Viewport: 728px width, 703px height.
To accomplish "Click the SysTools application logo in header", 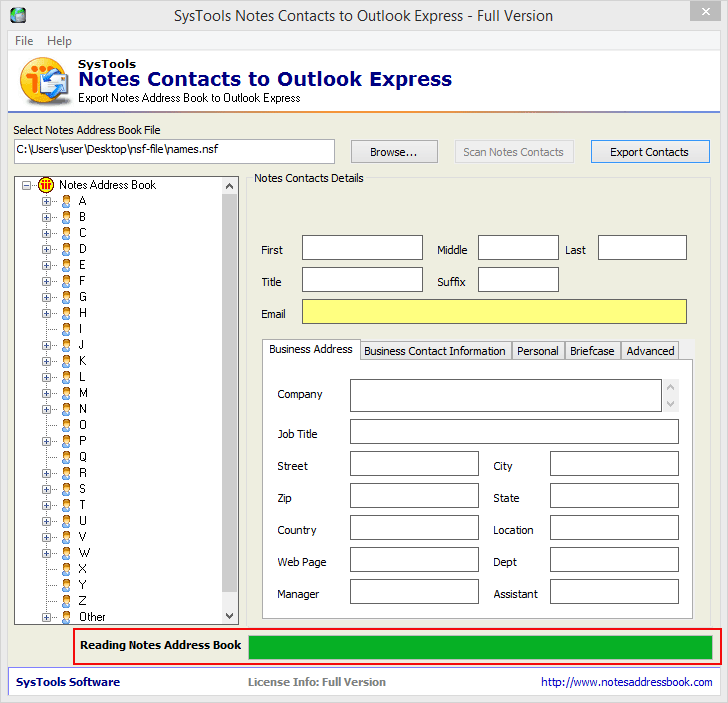I will (44, 80).
